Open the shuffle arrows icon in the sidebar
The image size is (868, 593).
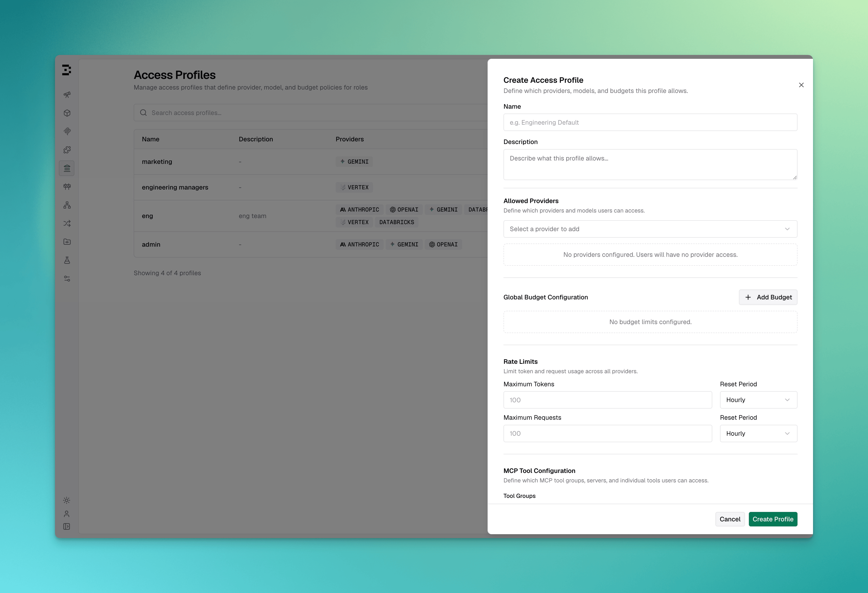pos(67,224)
